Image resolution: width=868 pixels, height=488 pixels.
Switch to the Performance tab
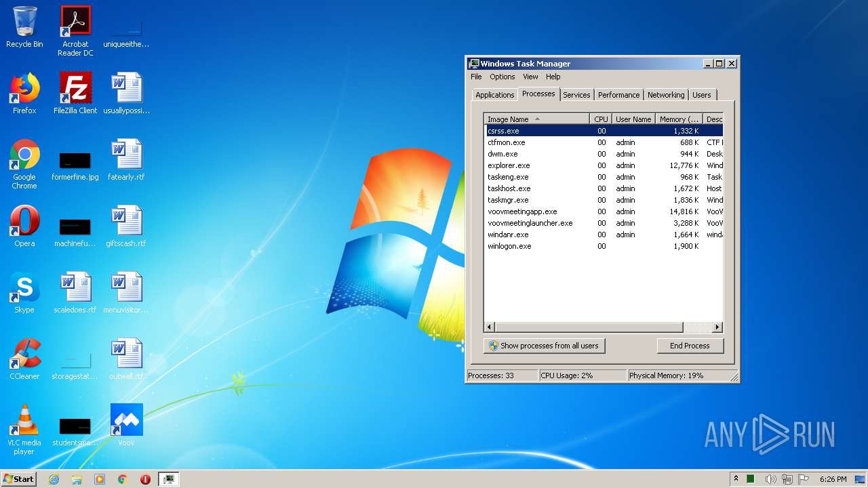click(x=618, y=95)
